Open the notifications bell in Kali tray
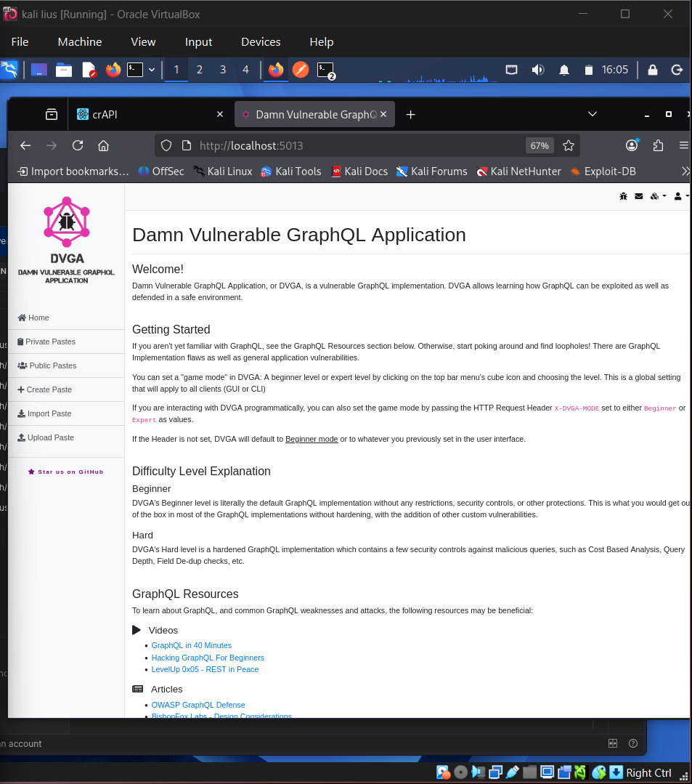This screenshot has height=784, width=692. [x=564, y=70]
